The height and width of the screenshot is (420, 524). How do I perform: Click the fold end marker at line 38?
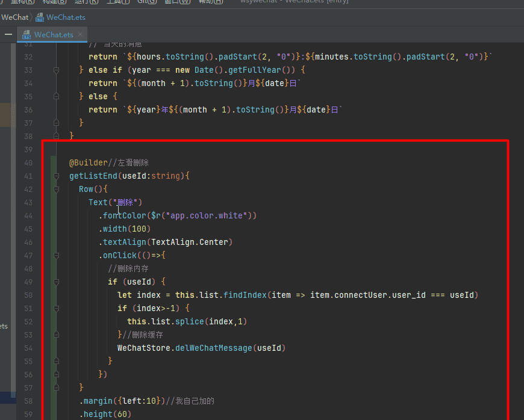(x=56, y=136)
